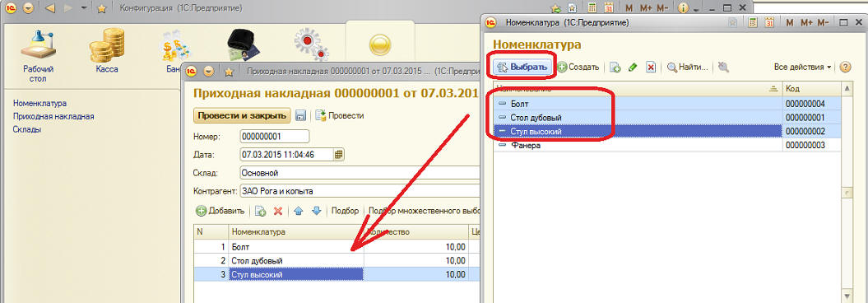Click the Выбрать button

tap(522, 67)
